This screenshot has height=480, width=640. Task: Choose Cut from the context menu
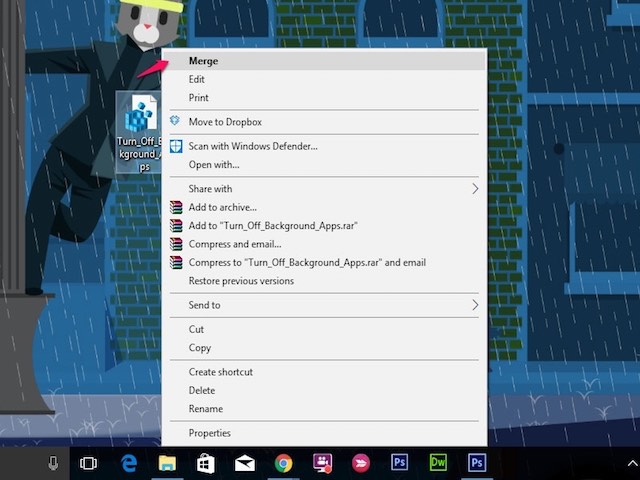coord(324,329)
